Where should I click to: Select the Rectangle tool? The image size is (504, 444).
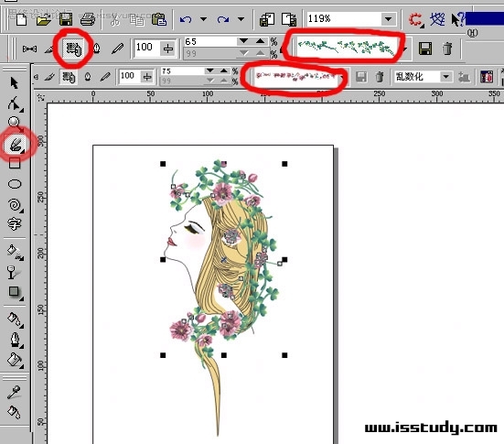pos(15,164)
